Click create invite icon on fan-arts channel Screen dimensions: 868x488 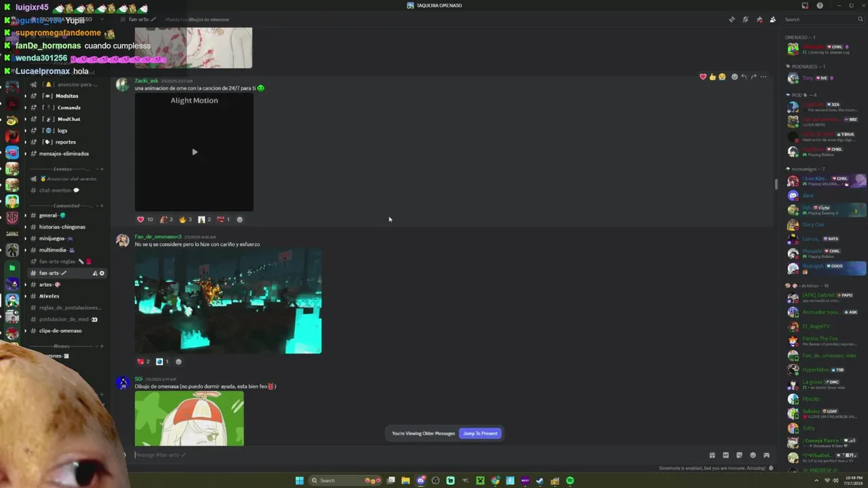(95, 273)
